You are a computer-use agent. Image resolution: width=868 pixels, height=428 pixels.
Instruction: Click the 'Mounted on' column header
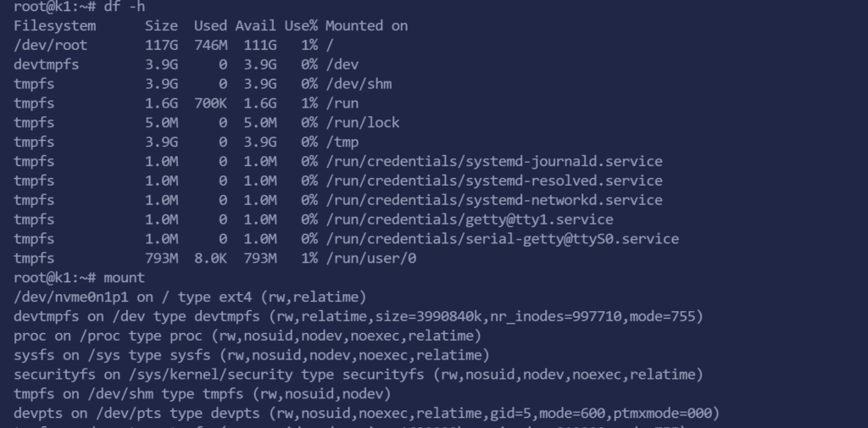pos(366,25)
